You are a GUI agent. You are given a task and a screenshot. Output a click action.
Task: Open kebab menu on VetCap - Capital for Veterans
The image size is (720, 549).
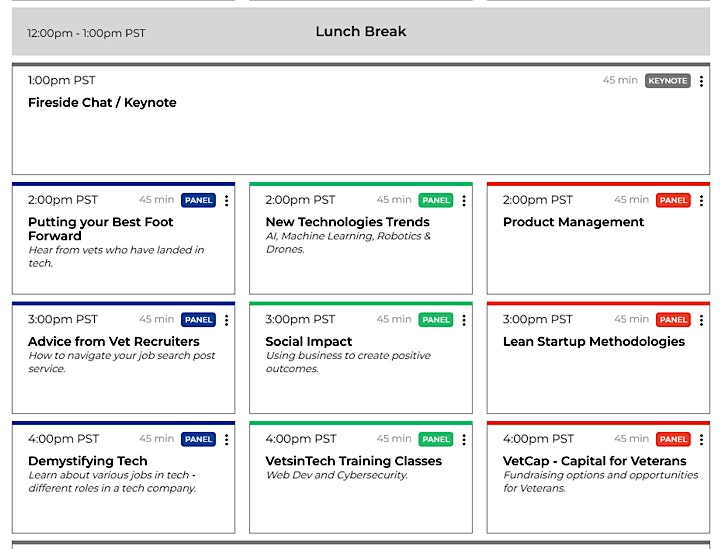(701, 440)
